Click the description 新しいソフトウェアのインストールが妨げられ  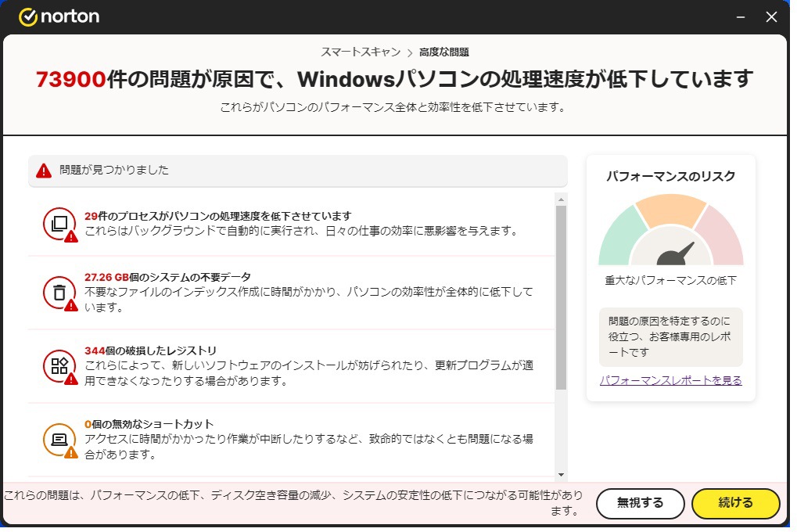click(x=308, y=373)
